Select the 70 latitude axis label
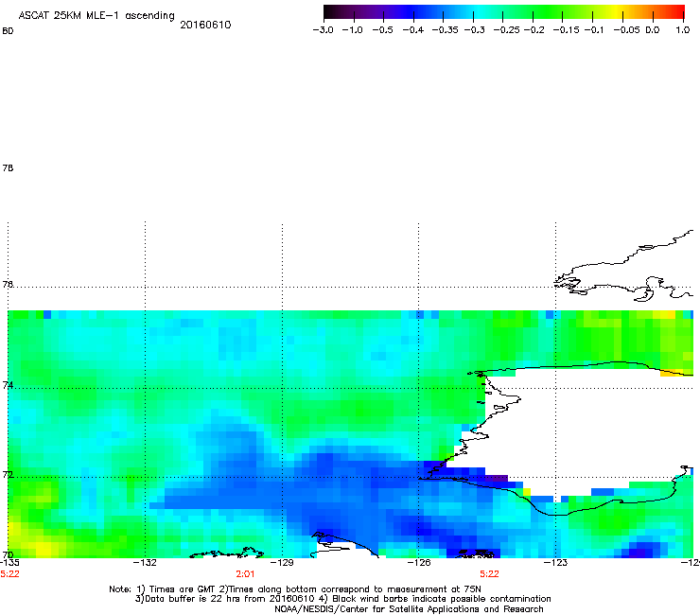Screen dimensions: 700x615 pos(8,555)
